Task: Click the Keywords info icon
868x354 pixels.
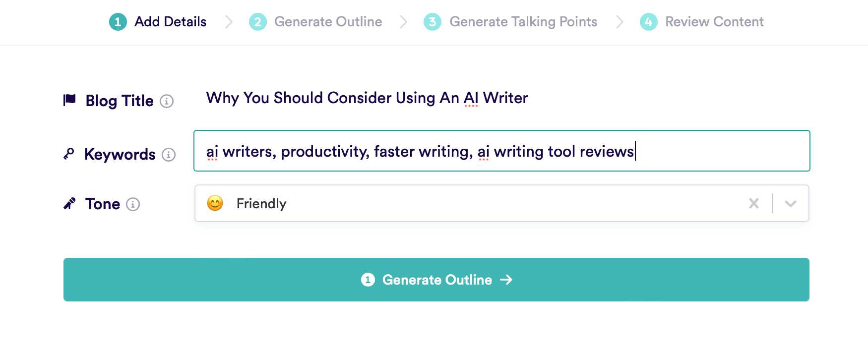Action: (169, 155)
